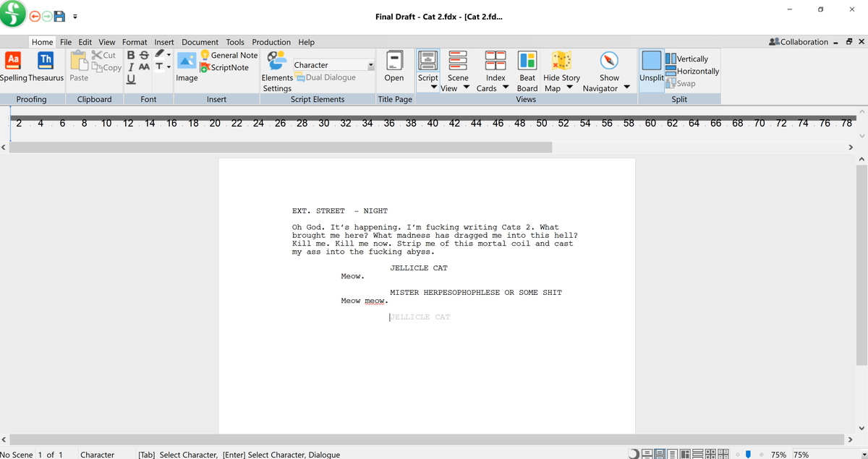868x459 pixels.
Task: Show the Navigator panel
Action: pyautogui.click(x=609, y=67)
